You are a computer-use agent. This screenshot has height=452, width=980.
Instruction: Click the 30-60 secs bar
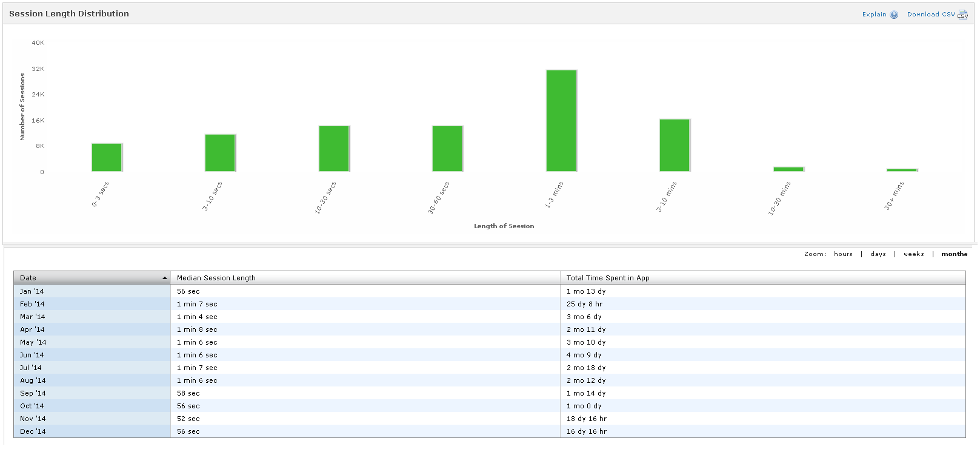coord(447,149)
